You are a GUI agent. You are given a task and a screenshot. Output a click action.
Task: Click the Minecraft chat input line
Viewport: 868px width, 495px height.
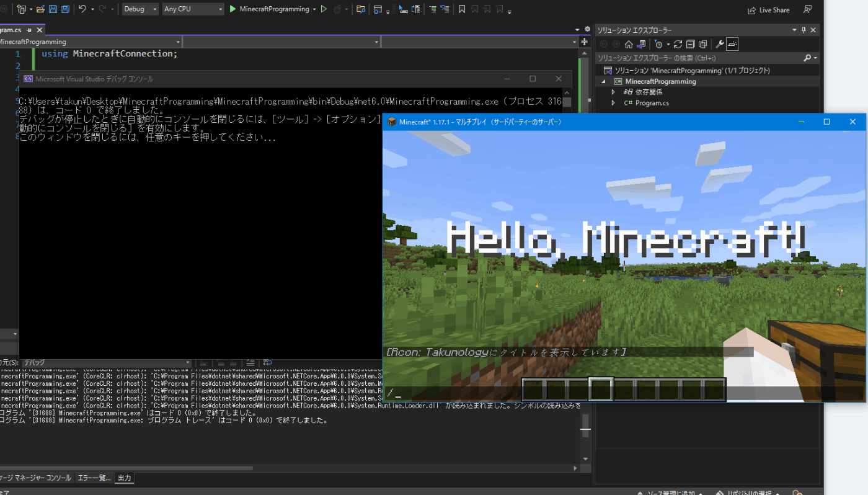tap(623, 394)
